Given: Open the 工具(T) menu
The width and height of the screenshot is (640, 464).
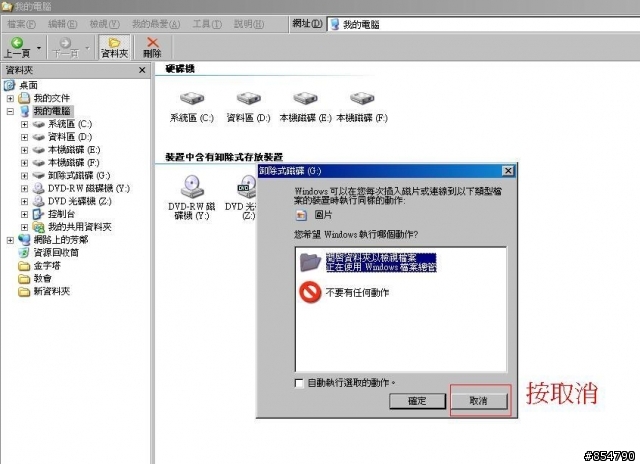Looking at the screenshot, I should (207, 24).
